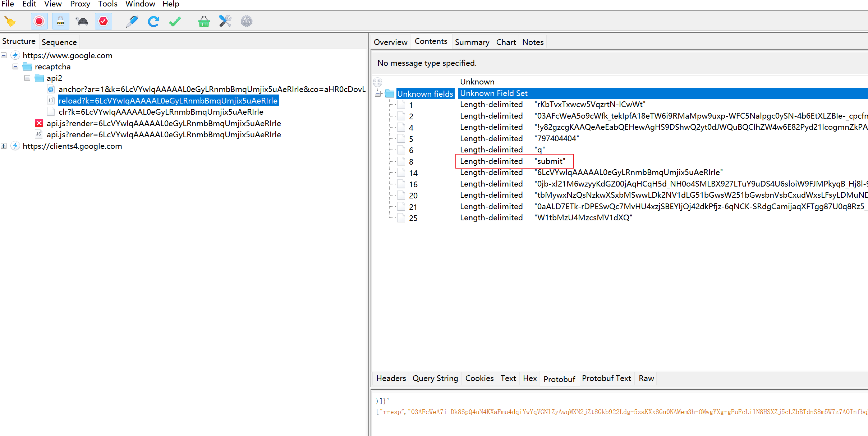Click the green checkmark validate icon
The width and height of the screenshot is (868, 436).
[x=175, y=22]
